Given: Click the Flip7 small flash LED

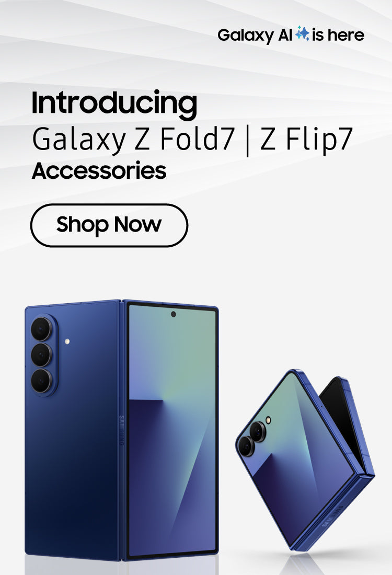Looking at the screenshot, I should pyautogui.click(x=269, y=420).
